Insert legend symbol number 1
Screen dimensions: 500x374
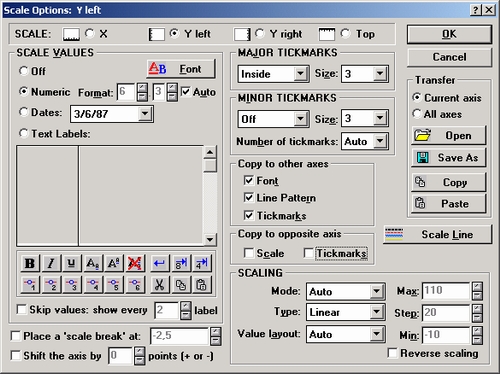pos(30,285)
